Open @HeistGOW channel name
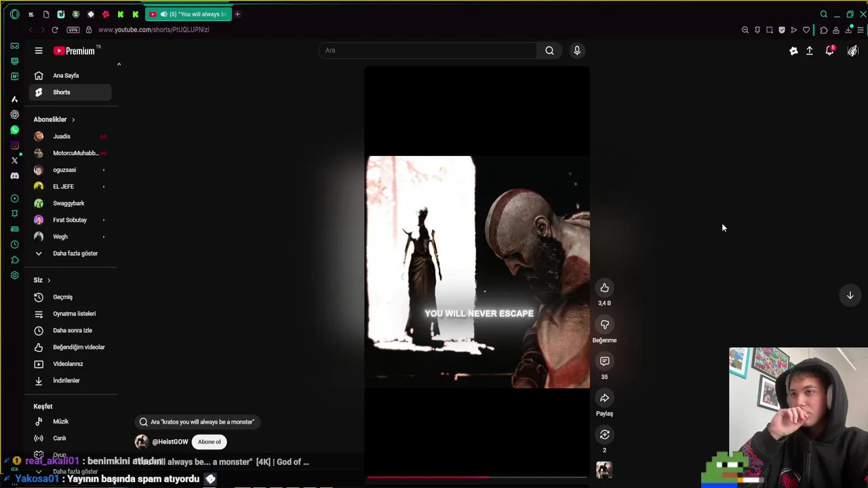 (170, 442)
